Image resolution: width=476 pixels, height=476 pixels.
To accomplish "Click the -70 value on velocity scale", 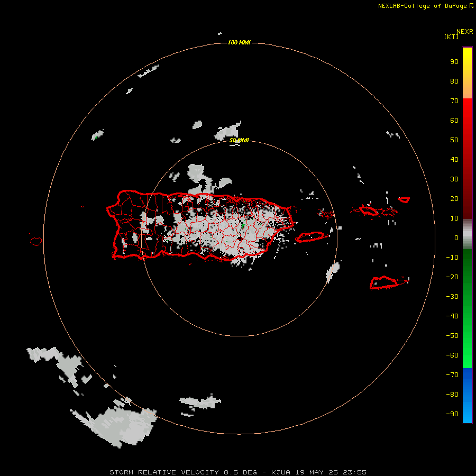I will click(452, 375).
